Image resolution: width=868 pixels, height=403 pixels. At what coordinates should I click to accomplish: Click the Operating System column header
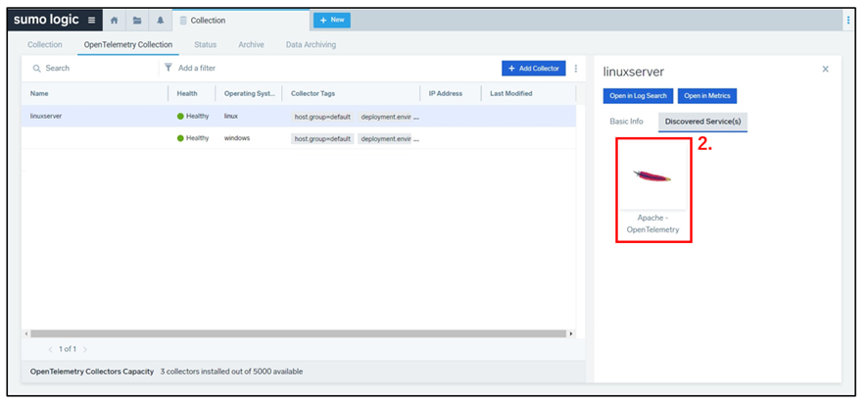[250, 94]
